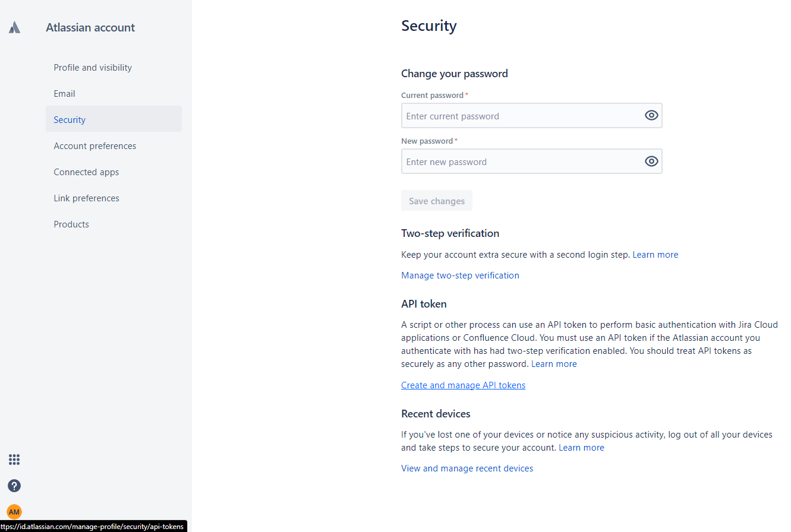Open View and manage recent devices
The image size is (791, 532).
(x=467, y=468)
